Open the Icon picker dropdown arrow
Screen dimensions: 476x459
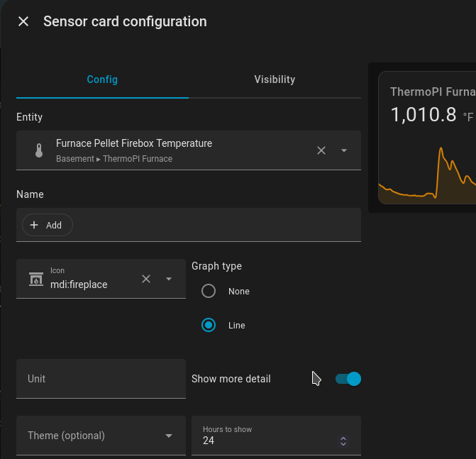[x=169, y=279]
